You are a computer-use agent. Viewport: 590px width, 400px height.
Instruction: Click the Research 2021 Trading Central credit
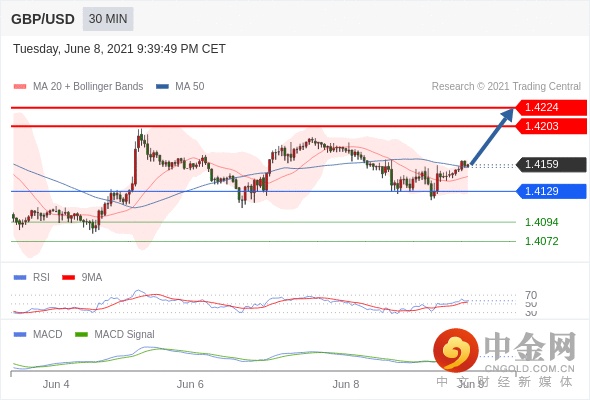point(506,87)
